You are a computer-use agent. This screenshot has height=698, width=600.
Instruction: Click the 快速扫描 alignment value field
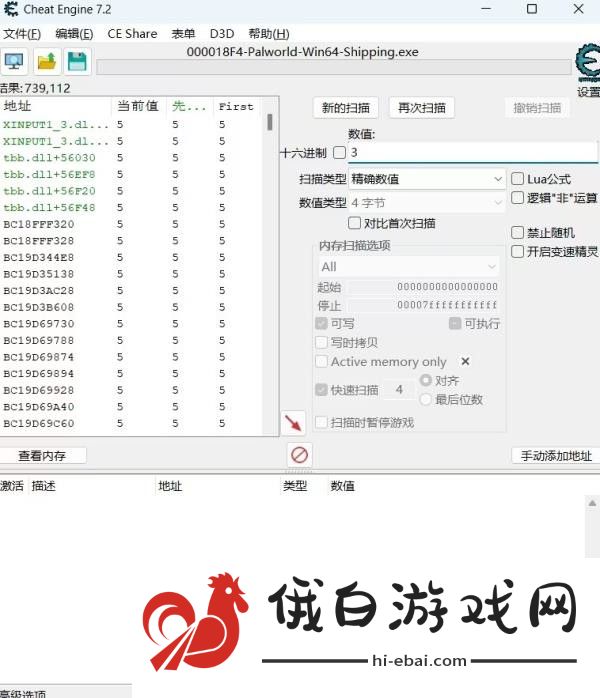tap(399, 390)
